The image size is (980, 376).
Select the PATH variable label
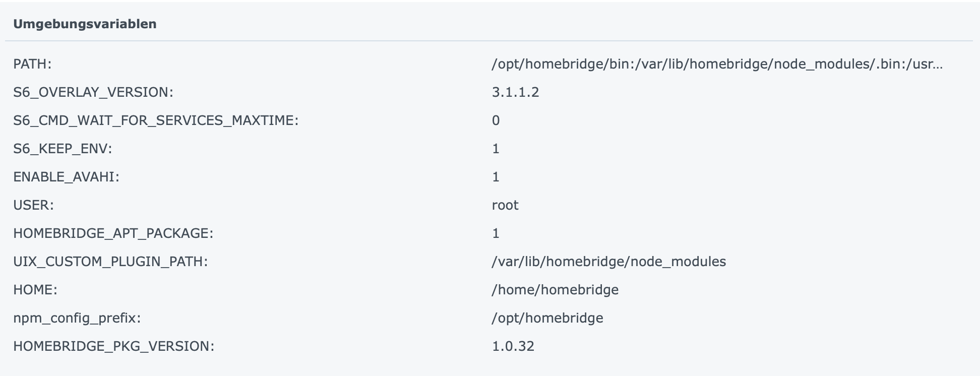tap(32, 64)
